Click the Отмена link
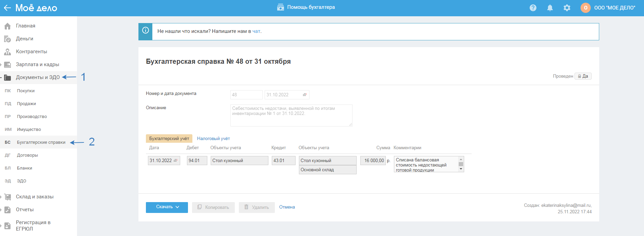Screen dimensions: 644x236 pyautogui.click(x=287, y=207)
